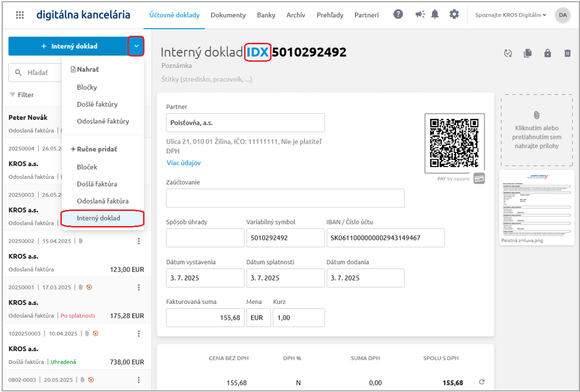Click the Štítky tags field
580x392 pixels.
click(207, 80)
